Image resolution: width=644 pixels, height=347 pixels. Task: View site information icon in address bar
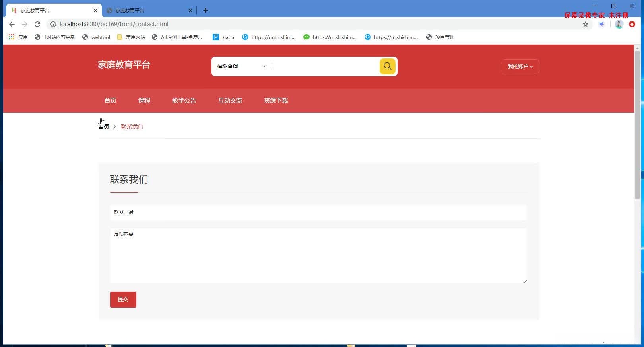tap(53, 24)
